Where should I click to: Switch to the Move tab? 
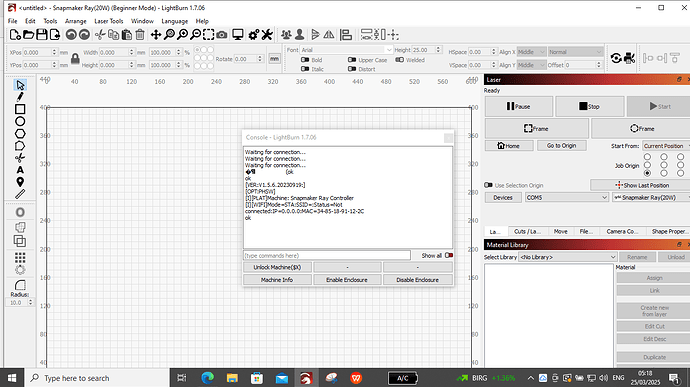pos(560,231)
